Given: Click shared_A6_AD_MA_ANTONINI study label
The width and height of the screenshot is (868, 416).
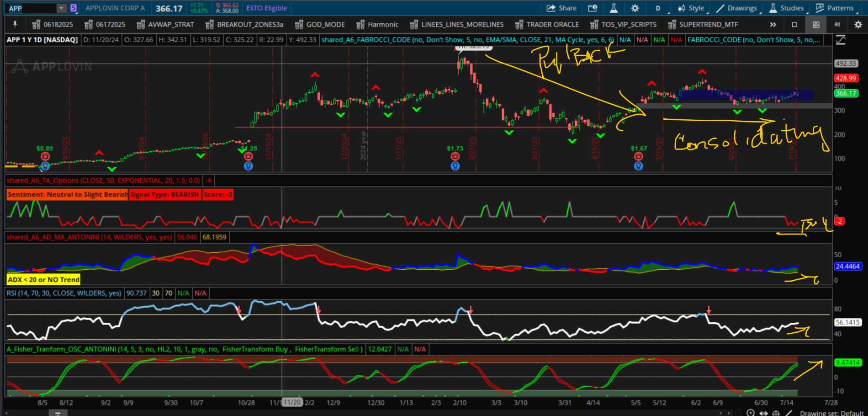Looking at the screenshot, I should (x=90, y=237).
